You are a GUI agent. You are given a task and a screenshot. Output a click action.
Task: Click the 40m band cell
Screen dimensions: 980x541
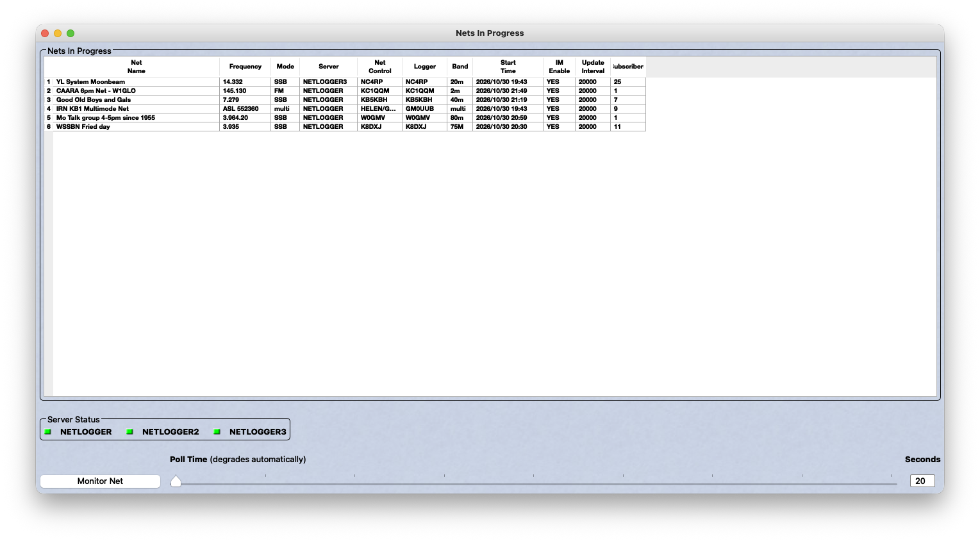[460, 100]
